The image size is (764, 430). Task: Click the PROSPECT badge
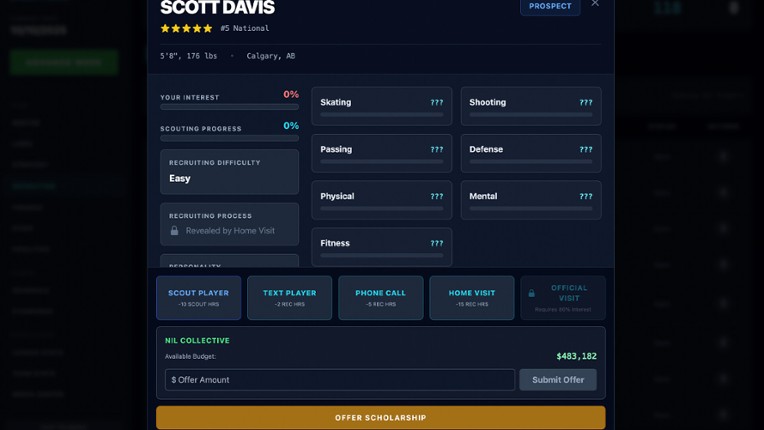(x=549, y=6)
